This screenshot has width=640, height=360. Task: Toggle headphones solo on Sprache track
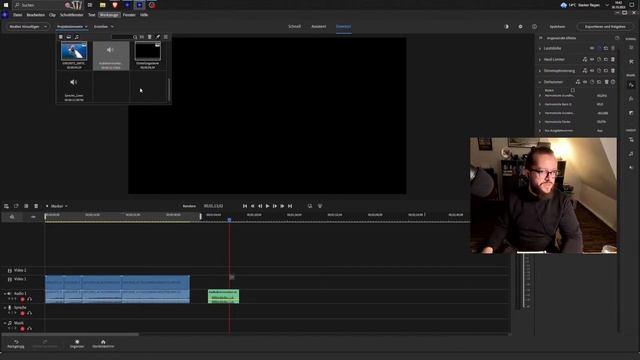coord(29,313)
